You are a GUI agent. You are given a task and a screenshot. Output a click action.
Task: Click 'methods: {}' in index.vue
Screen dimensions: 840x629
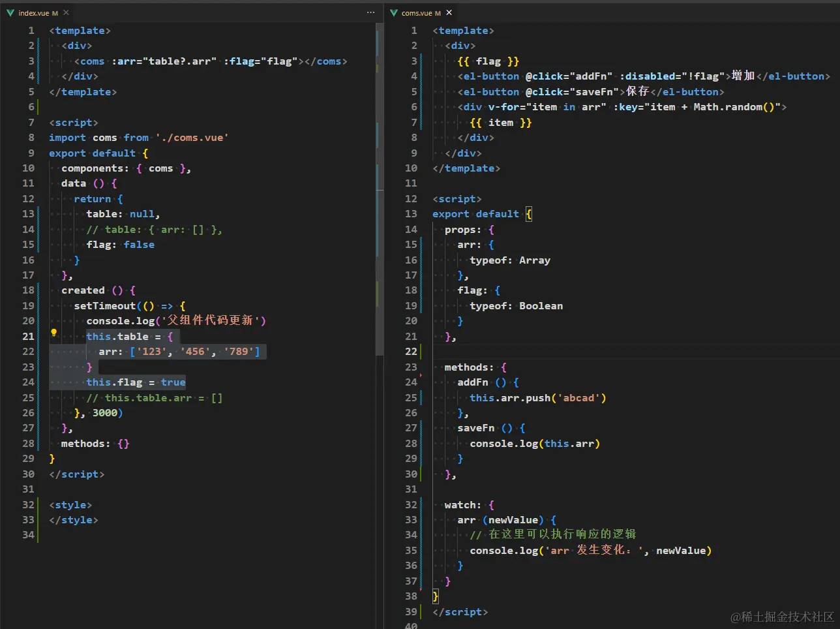point(95,444)
